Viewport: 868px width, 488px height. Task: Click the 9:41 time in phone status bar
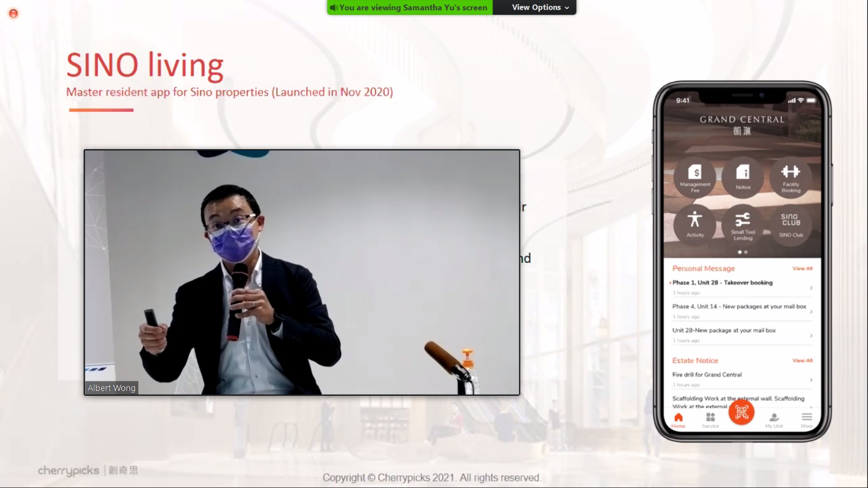682,100
